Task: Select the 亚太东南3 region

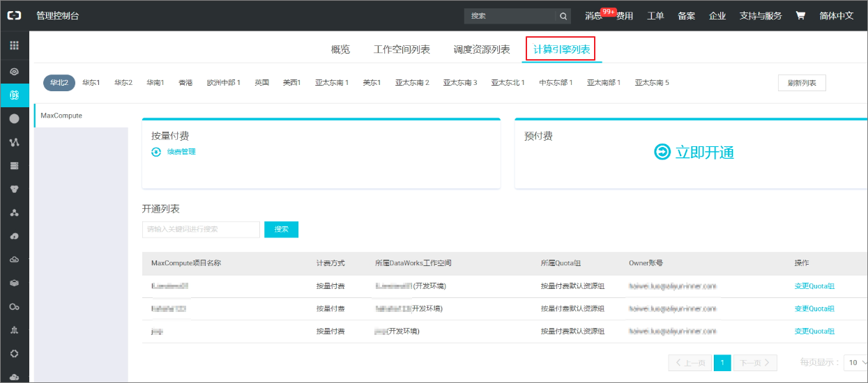Action: [x=460, y=83]
